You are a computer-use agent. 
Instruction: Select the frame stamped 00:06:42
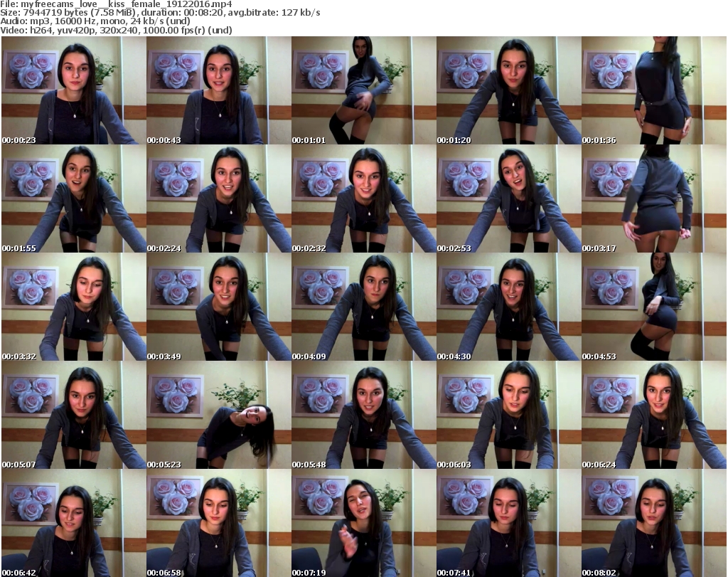pyautogui.click(x=74, y=523)
